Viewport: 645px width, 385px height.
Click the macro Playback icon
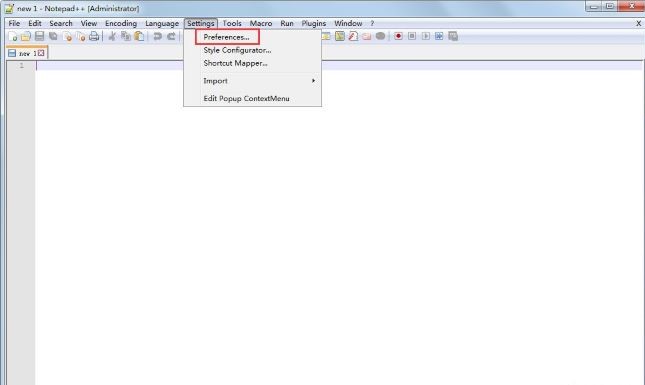click(426, 36)
